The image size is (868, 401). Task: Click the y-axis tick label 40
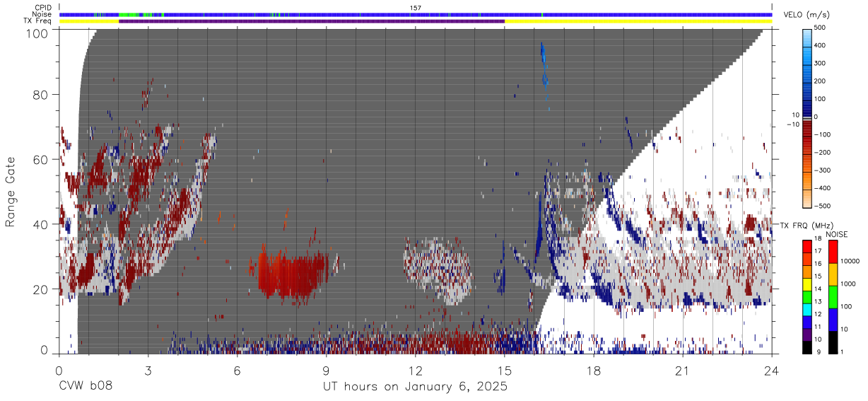pos(40,224)
